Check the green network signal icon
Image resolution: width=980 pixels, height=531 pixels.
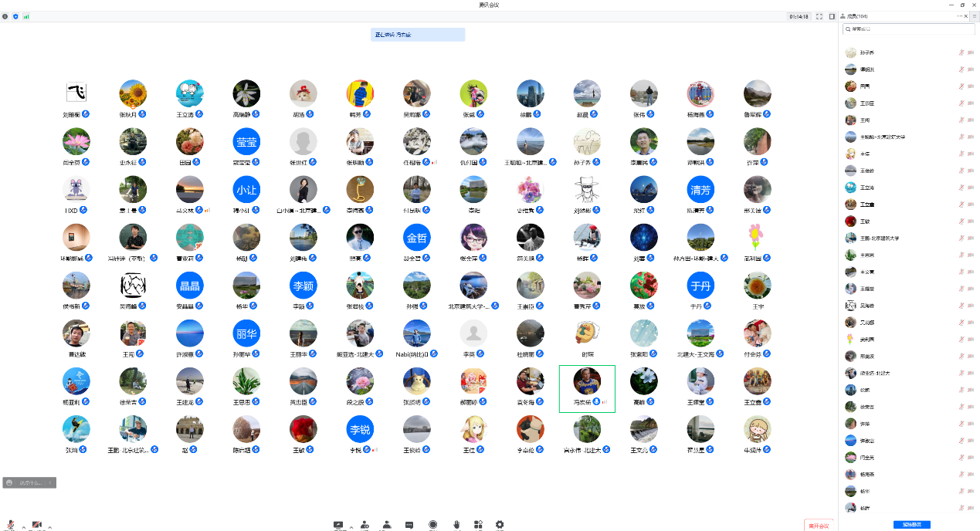tap(26, 16)
